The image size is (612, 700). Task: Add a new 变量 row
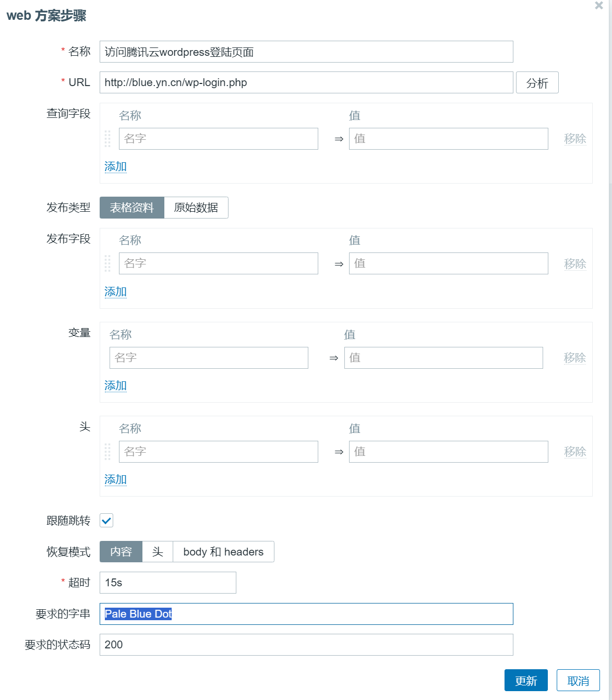[115, 385]
